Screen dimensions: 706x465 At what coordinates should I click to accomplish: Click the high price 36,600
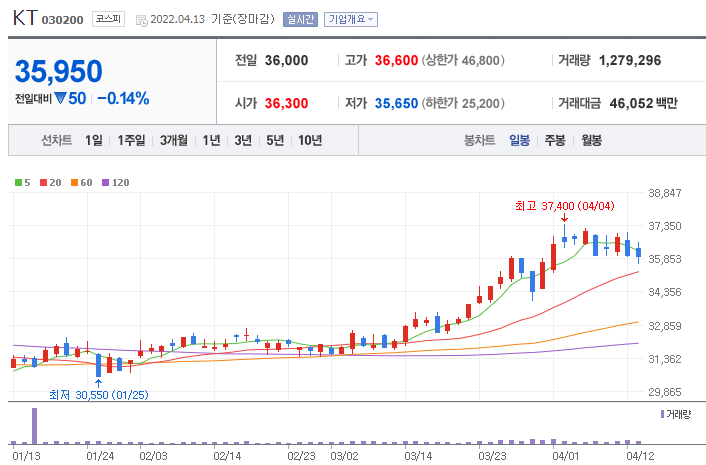coord(396,60)
